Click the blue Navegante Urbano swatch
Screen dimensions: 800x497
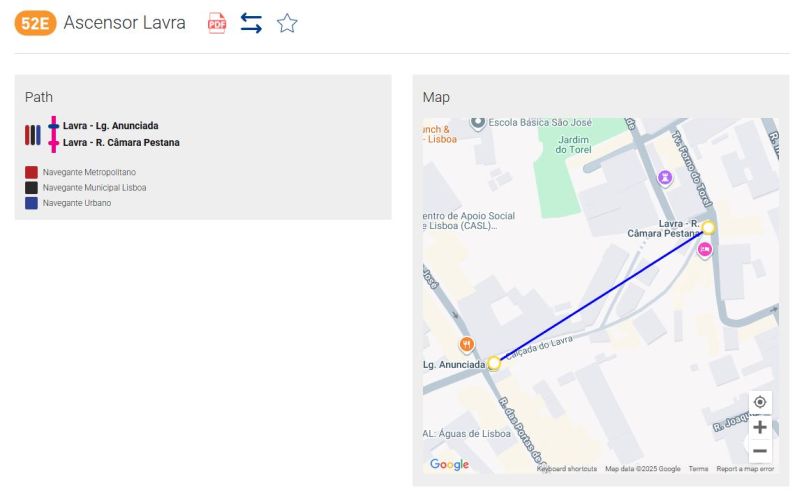(32, 203)
